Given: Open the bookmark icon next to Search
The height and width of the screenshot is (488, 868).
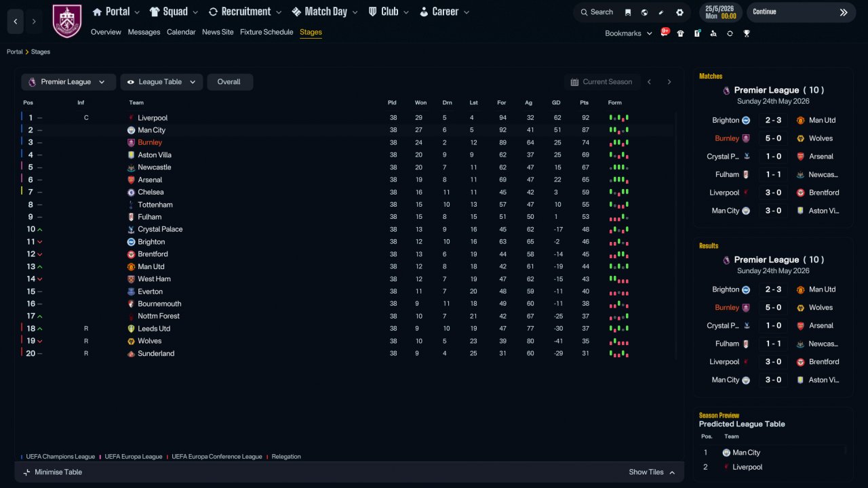Looking at the screenshot, I should coord(628,12).
